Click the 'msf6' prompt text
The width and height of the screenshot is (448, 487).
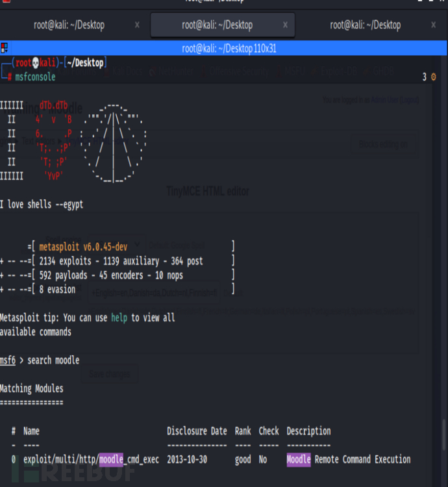point(8,360)
